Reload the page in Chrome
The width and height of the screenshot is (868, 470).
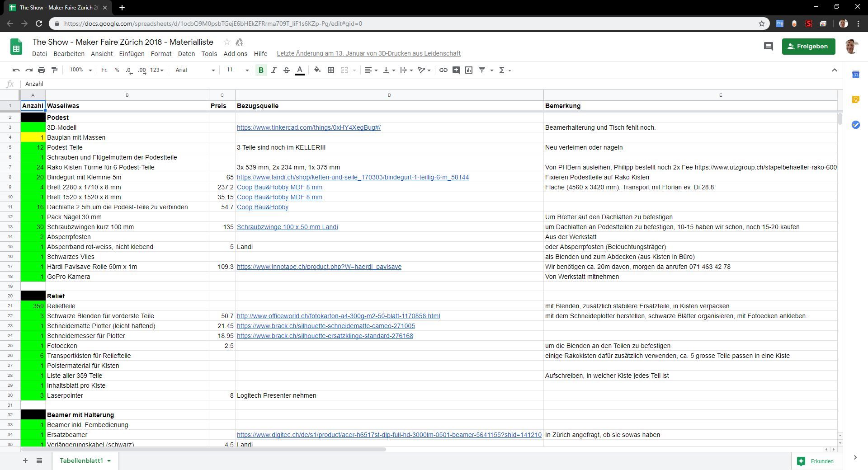pyautogui.click(x=39, y=23)
